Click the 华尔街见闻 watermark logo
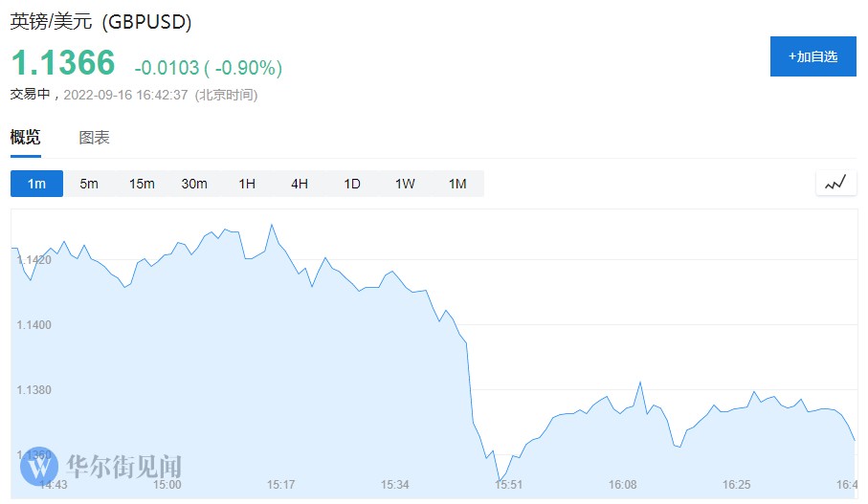Image resolution: width=868 pixels, height=504 pixels. (x=100, y=467)
